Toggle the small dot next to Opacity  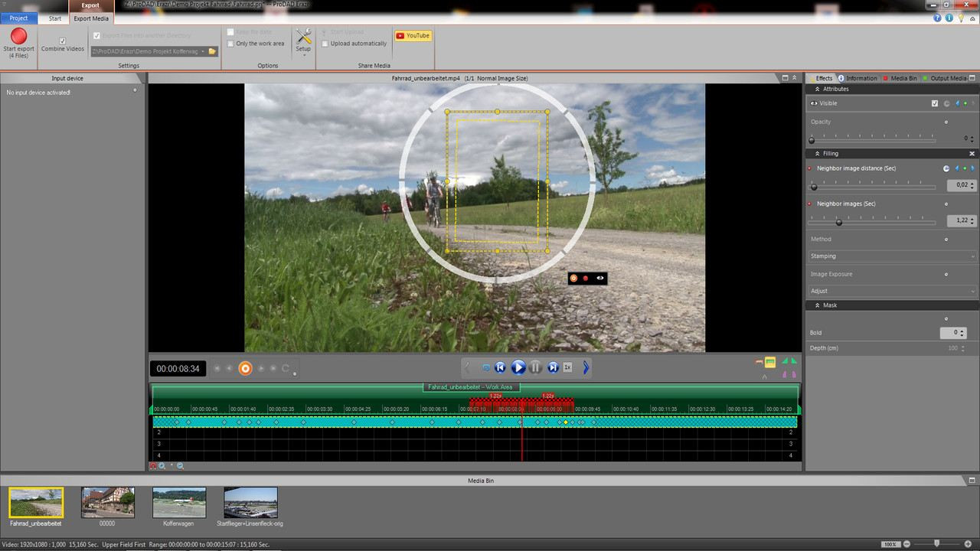click(x=946, y=122)
